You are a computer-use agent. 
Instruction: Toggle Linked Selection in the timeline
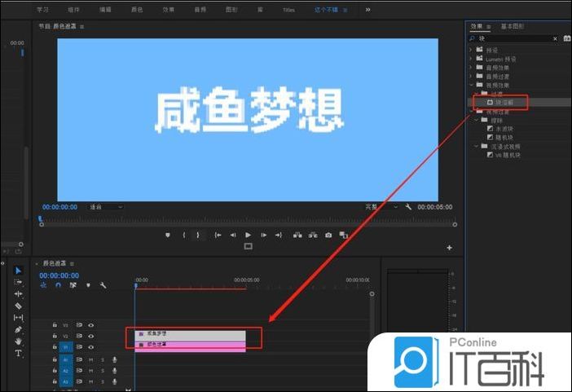point(73,285)
